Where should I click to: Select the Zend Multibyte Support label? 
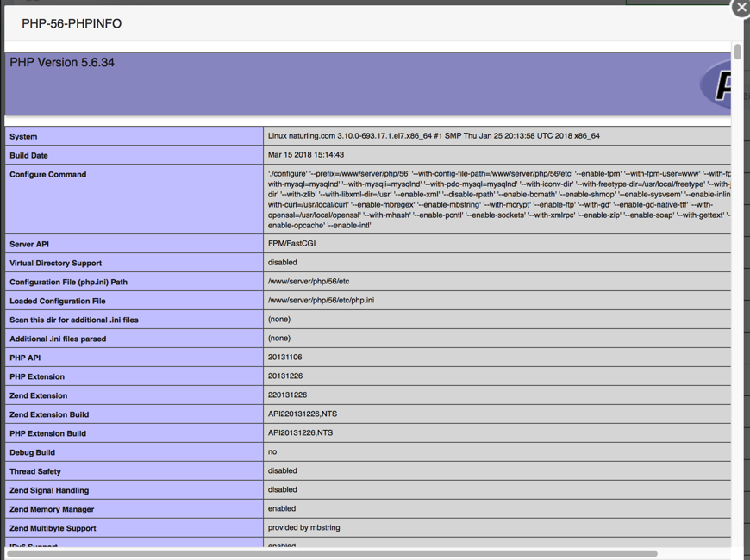tap(53, 528)
